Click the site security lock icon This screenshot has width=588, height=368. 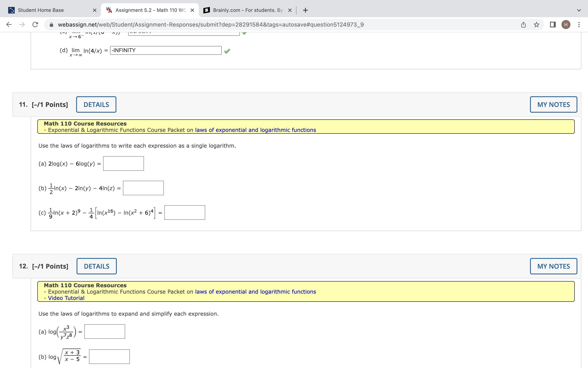click(x=51, y=25)
